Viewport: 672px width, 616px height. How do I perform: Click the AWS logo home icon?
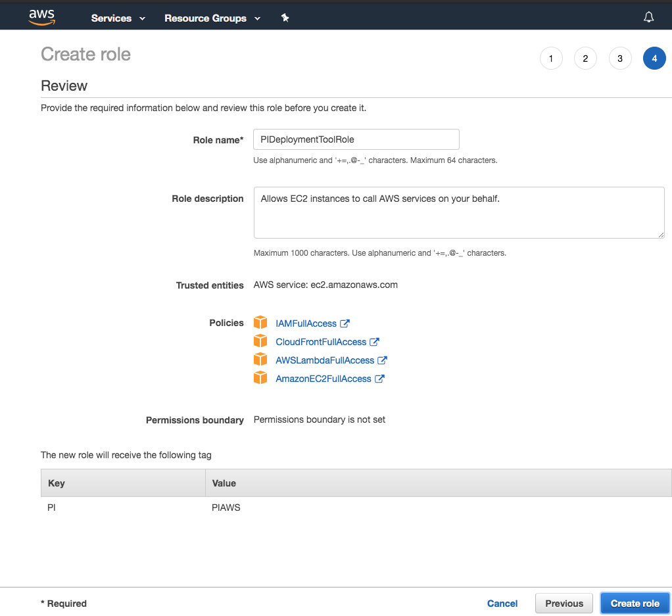[41, 18]
